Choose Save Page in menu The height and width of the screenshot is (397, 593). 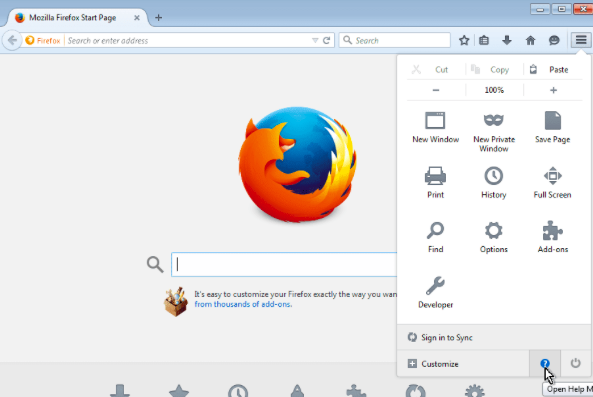pyautogui.click(x=552, y=128)
